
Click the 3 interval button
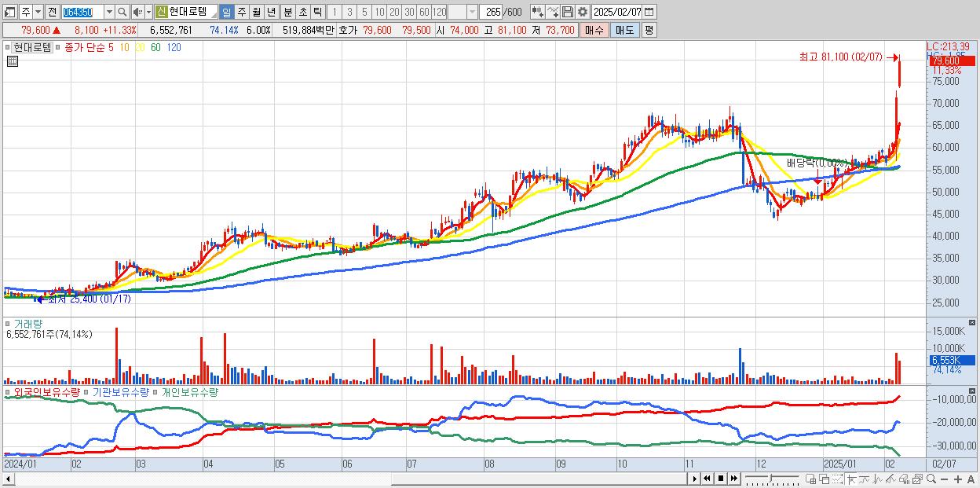(349, 12)
